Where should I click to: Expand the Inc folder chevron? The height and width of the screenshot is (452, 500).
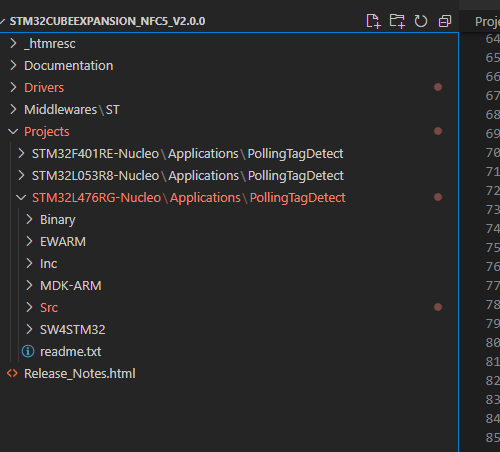pos(29,263)
